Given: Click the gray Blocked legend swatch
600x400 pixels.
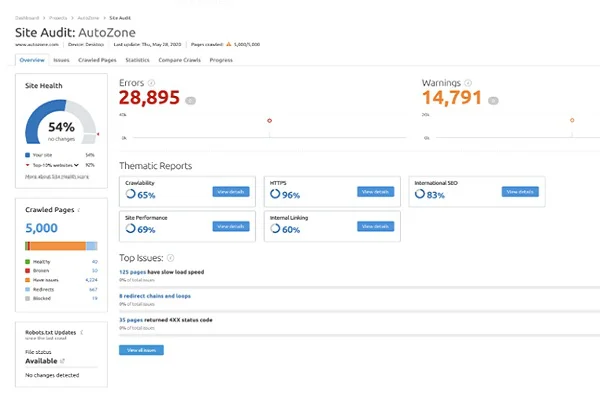Looking at the screenshot, I should [28, 298].
